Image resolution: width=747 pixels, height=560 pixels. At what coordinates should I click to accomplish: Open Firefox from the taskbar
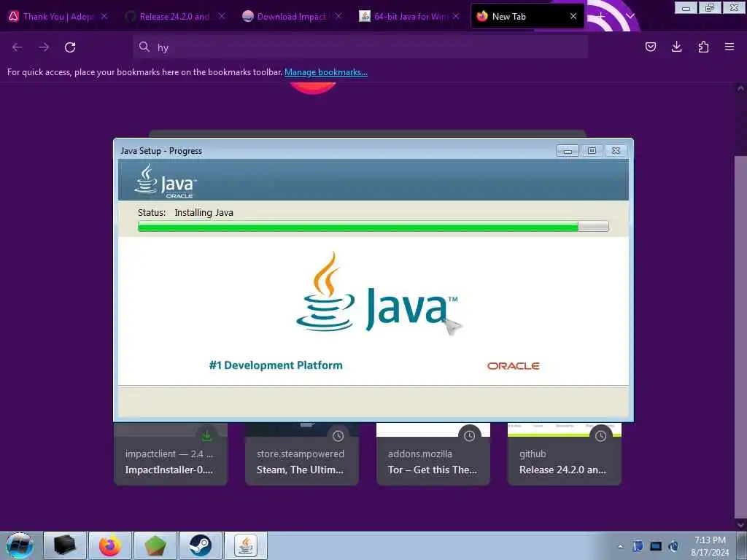(x=110, y=545)
